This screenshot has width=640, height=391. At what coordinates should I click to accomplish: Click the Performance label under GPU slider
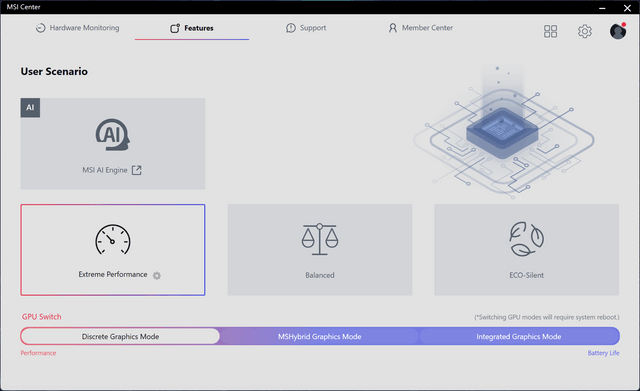pos(38,353)
